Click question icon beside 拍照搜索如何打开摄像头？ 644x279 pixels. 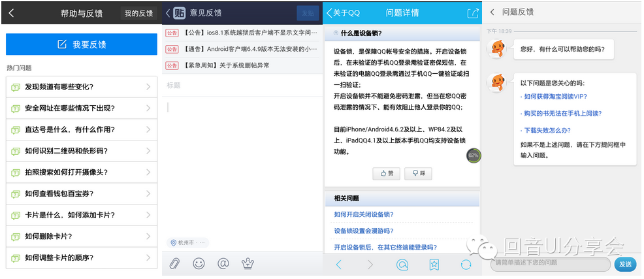click(x=16, y=172)
